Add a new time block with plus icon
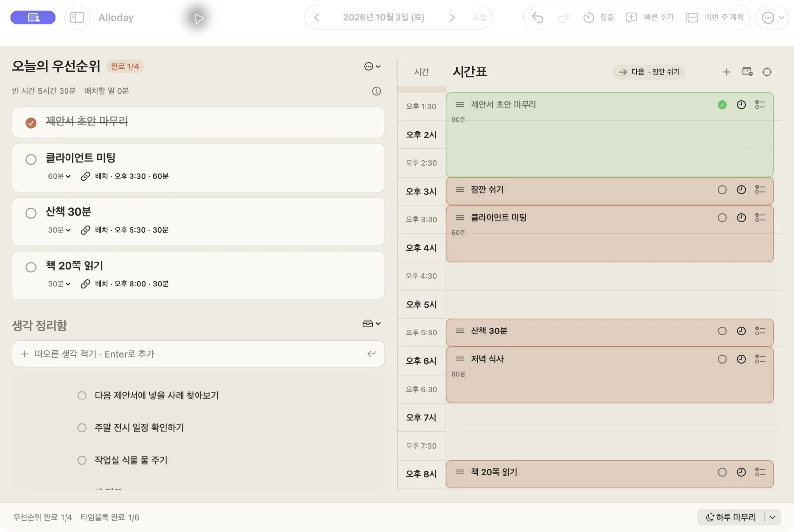This screenshot has width=794, height=532. pos(726,72)
